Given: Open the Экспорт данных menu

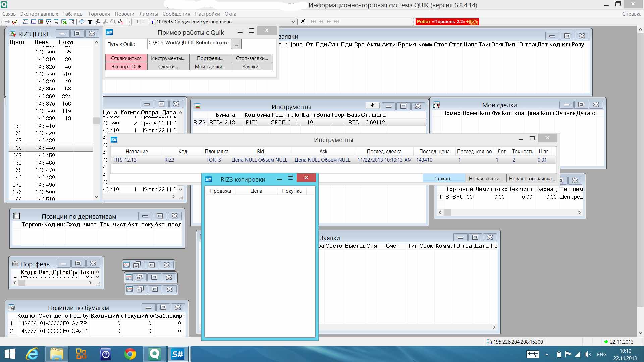Looking at the screenshot, I should [x=39, y=14].
